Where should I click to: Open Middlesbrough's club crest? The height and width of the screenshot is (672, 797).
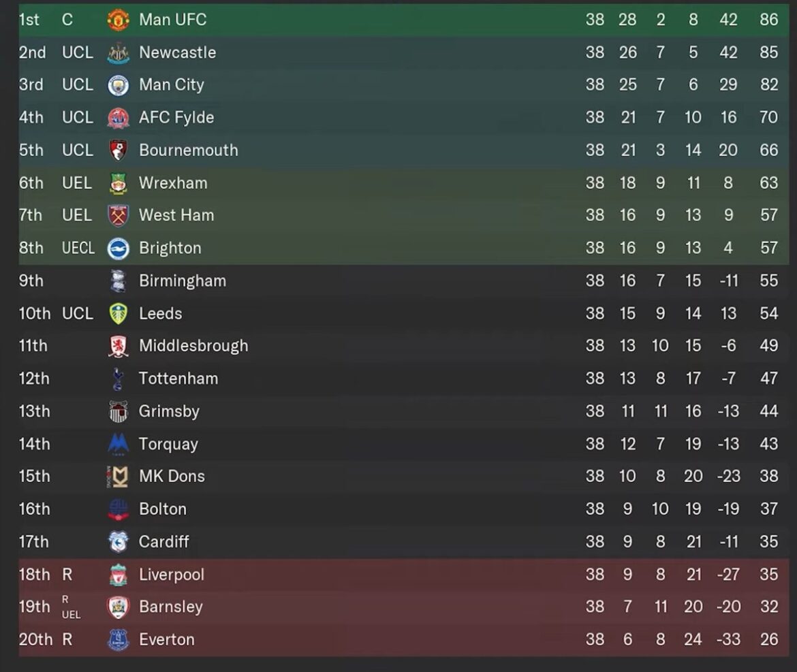(117, 346)
